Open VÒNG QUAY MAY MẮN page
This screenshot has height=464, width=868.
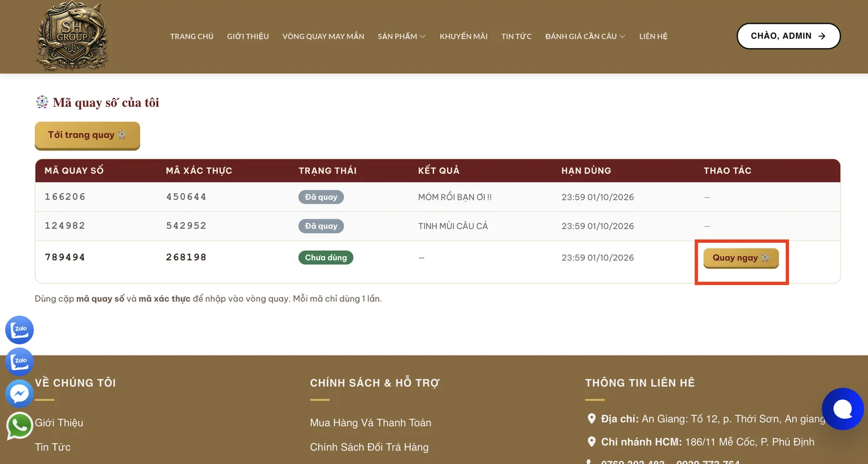(323, 36)
